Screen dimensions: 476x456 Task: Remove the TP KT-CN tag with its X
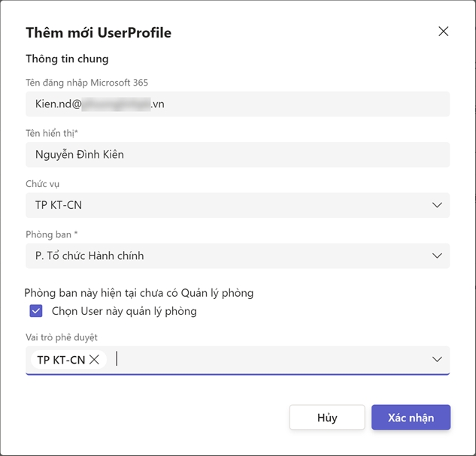[x=94, y=360]
